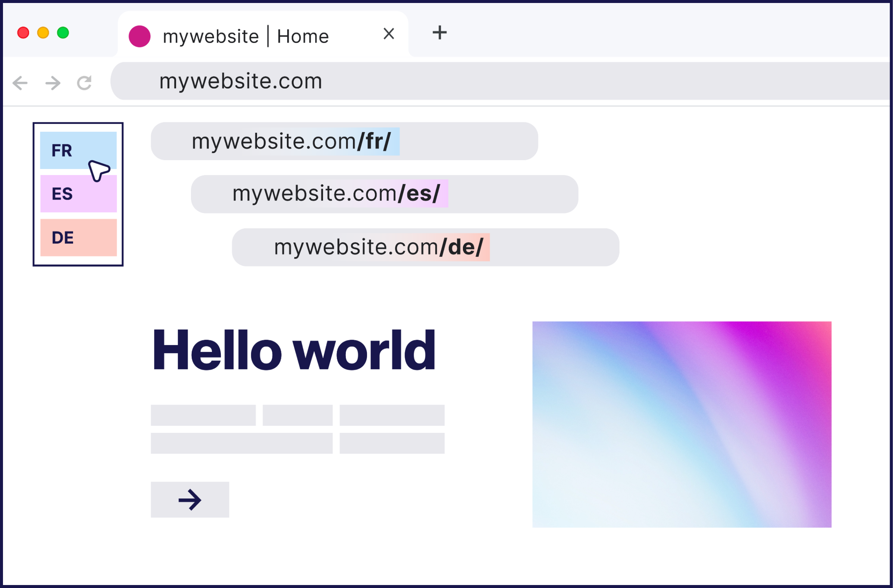Screen dimensions: 893x588
Task: Switch to the mywebsite Home tab
Action: click(x=246, y=36)
